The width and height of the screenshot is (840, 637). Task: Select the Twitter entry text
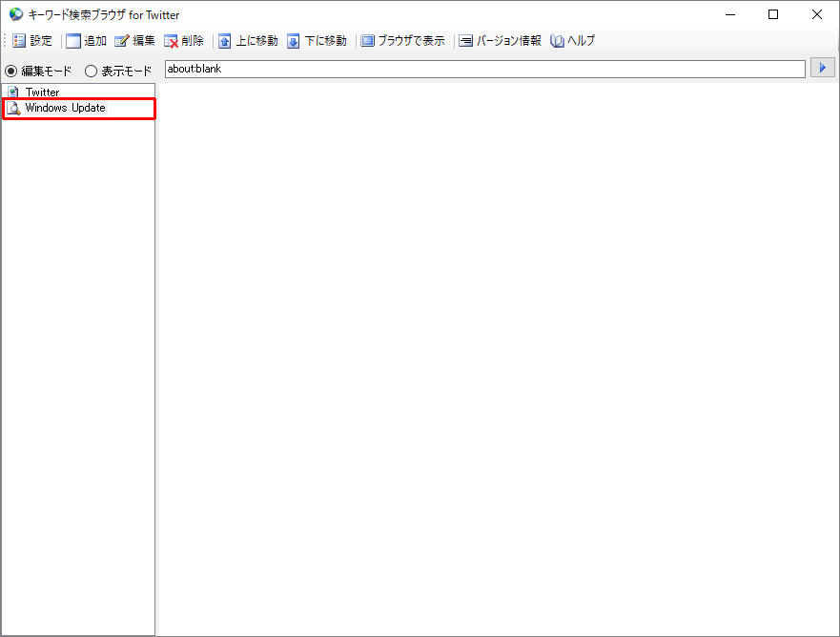[42, 92]
